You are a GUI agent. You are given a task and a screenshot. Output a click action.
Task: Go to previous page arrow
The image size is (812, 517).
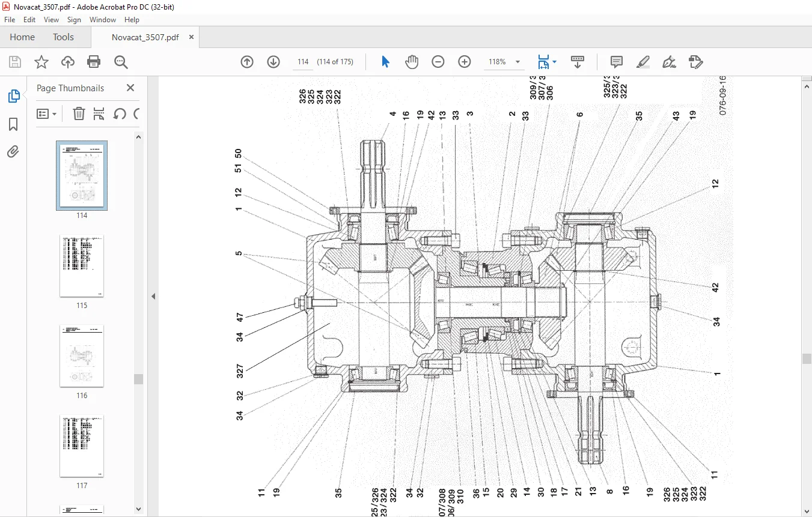pos(247,62)
